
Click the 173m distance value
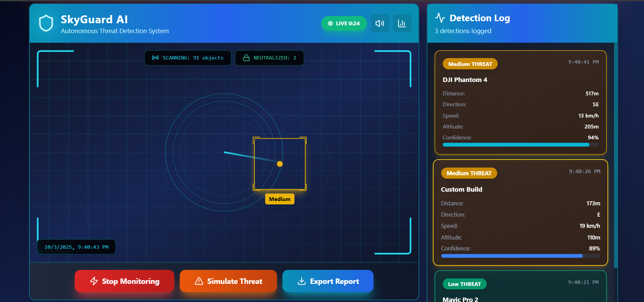(593, 203)
